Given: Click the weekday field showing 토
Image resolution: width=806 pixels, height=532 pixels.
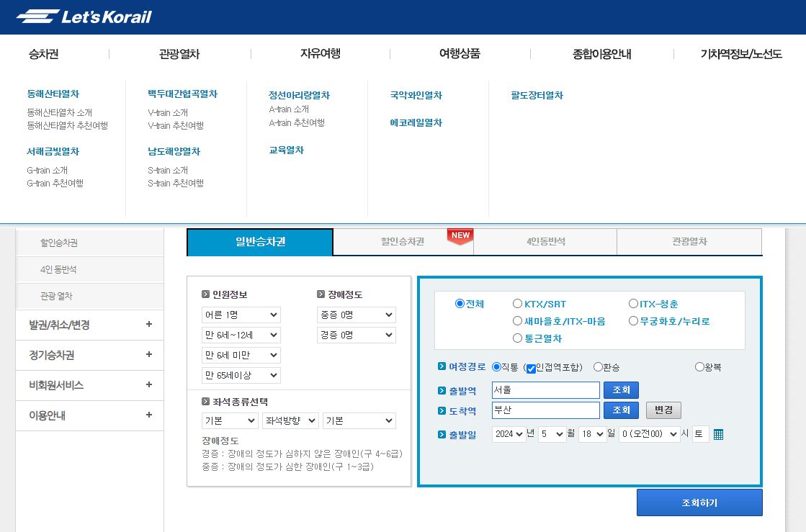Looking at the screenshot, I should [700, 434].
